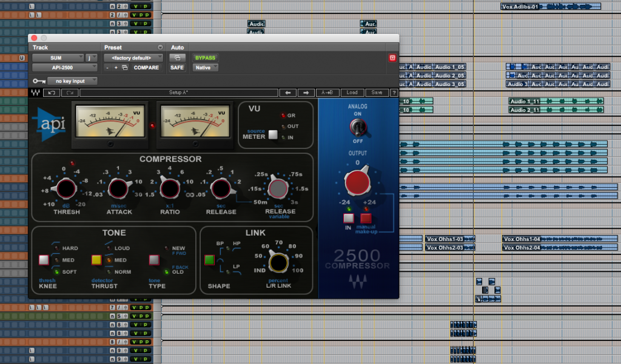
Task: Click Save in the Waves toolbar
Action: coord(376,92)
